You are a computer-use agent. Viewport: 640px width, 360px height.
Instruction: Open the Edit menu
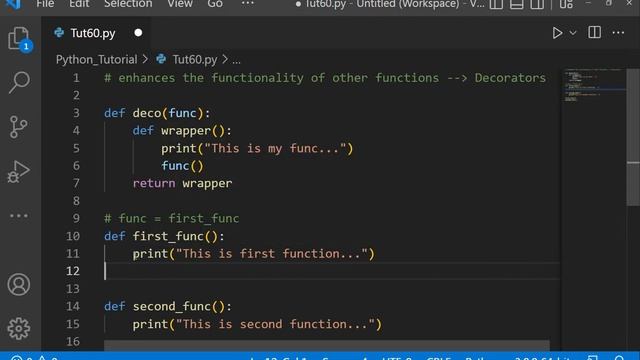pos(79,4)
